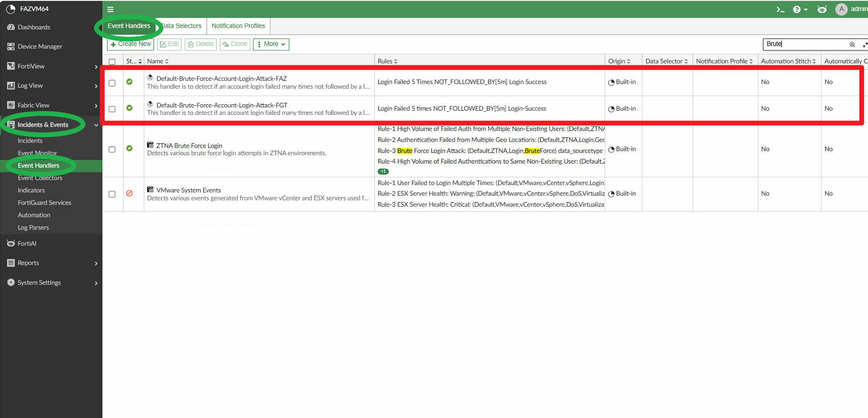Click enabled status icon of ZTNA Brute Force Login
868x418 pixels.
129,148
